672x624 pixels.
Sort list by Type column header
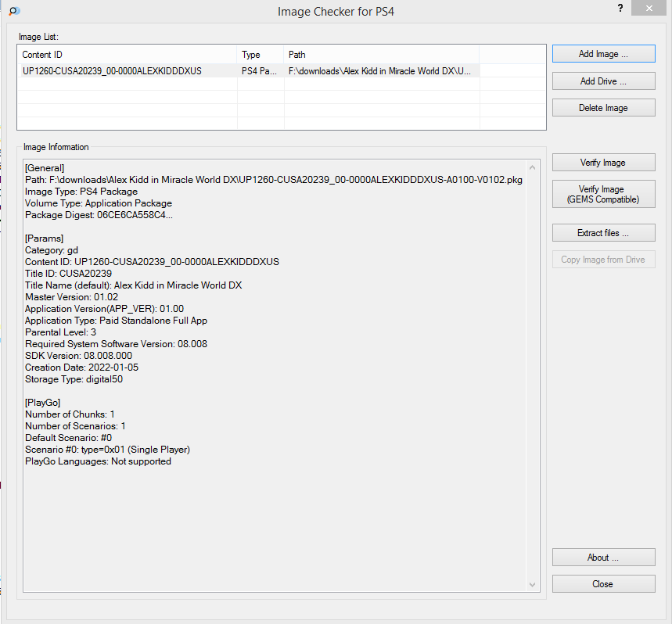pos(261,55)
